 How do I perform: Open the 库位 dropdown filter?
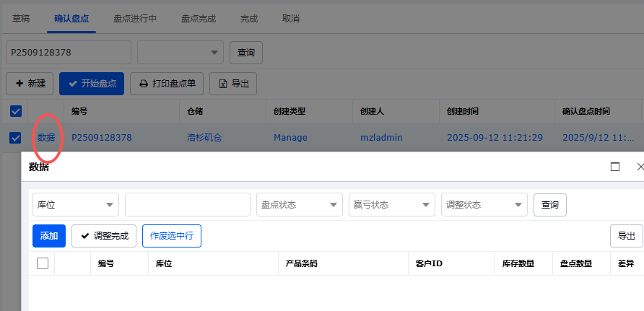[76, 205]
